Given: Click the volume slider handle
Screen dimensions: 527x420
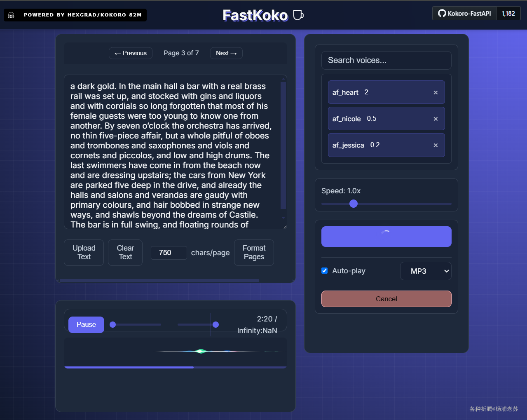Looking at the screenshot, I should (x=215, y=325).
